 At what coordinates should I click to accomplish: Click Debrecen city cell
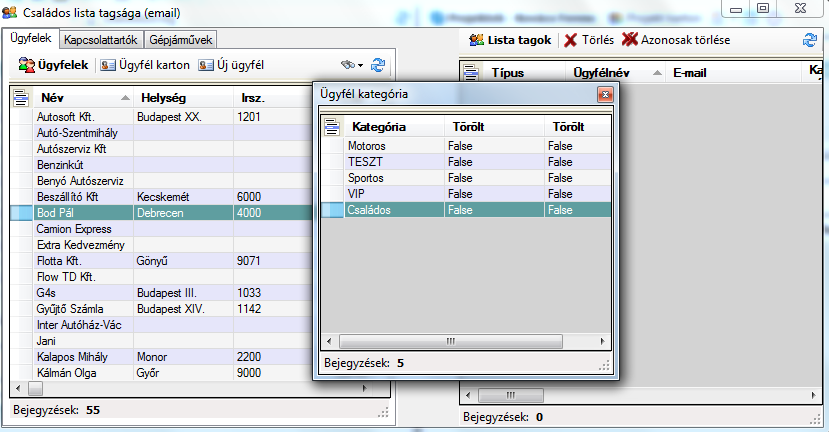click(183, 213)
